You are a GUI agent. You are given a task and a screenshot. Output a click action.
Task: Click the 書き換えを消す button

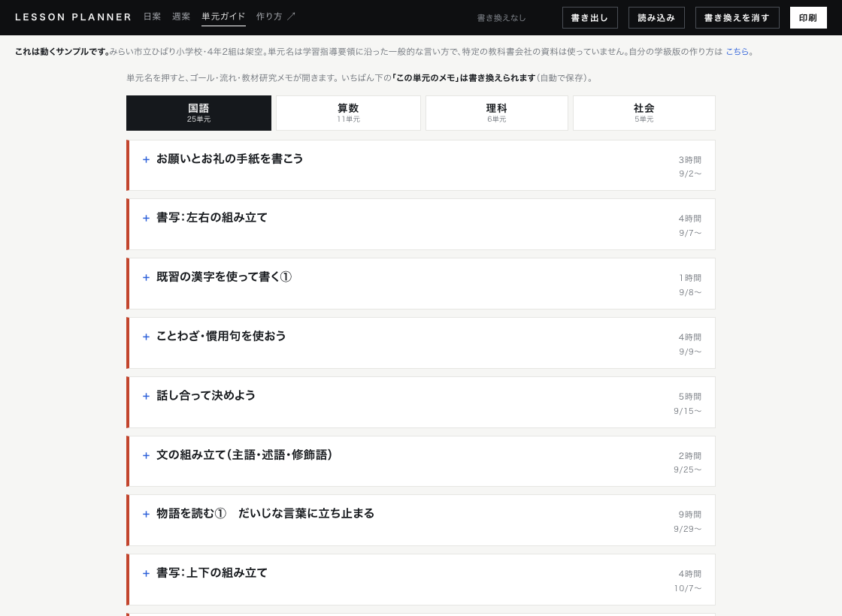point(737,18)
